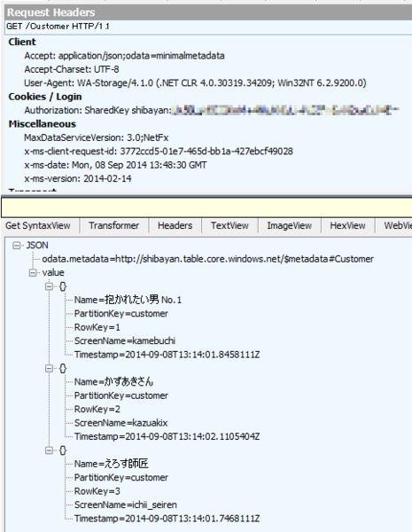Image resolution: width=412 pixels, height=532 pixels.
Task: Select the ScreenName=kazuakix row
Action: pos(120,423)
